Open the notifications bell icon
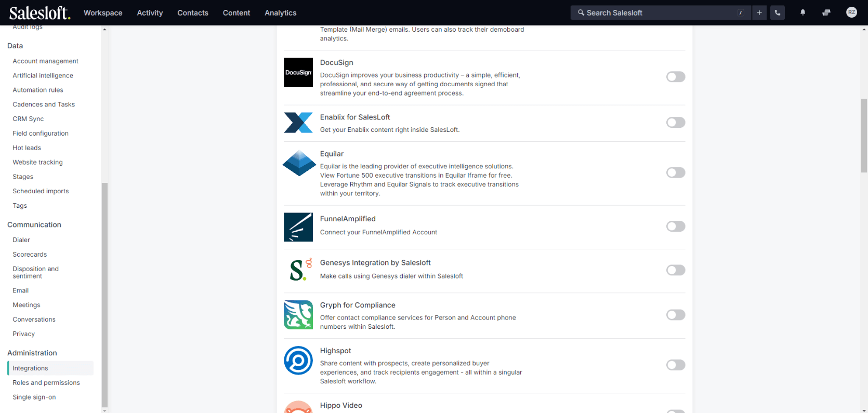 click(803, 12)
